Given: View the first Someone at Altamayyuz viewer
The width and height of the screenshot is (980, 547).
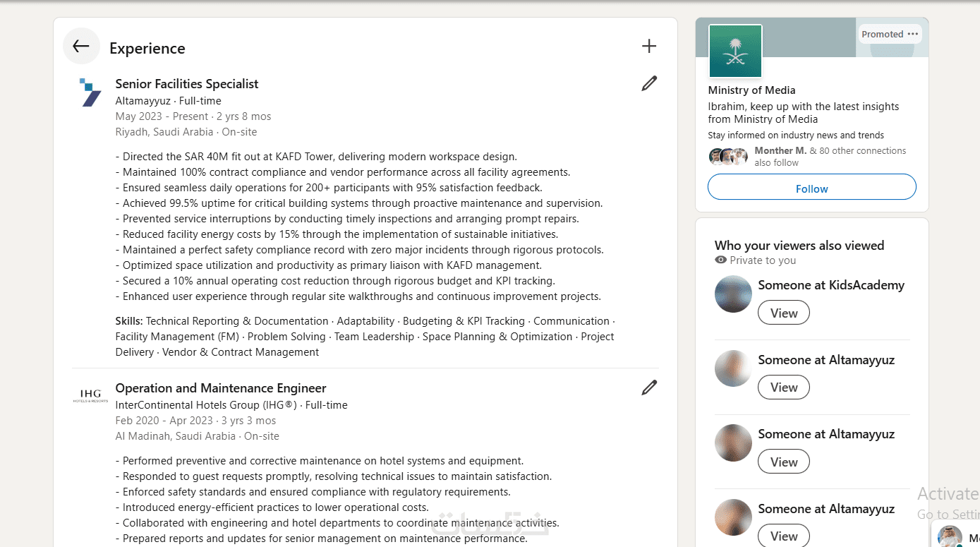Looking at the screenshot, I should tap(783, 387).
